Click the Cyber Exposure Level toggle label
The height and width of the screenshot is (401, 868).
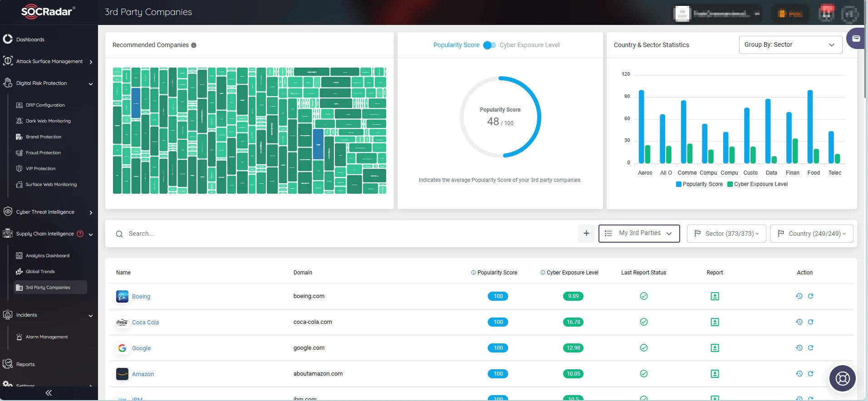point(530,45)
